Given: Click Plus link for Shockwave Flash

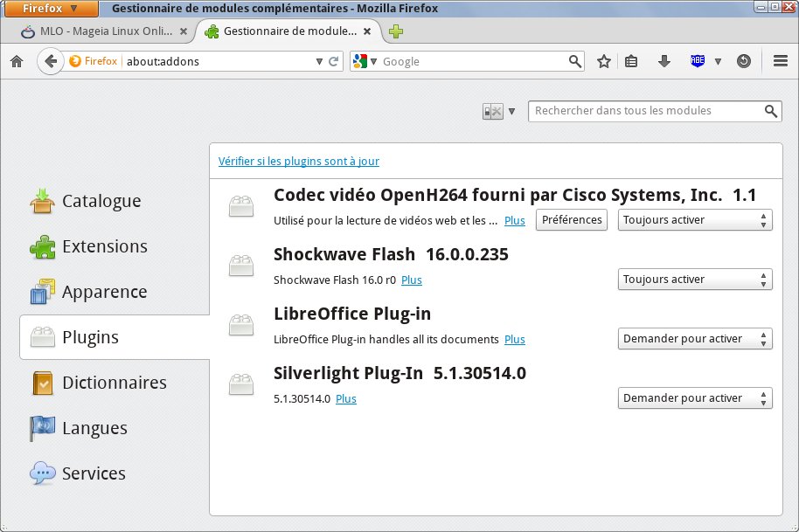Looking at the screenshot, I should (x=412, y=280).
